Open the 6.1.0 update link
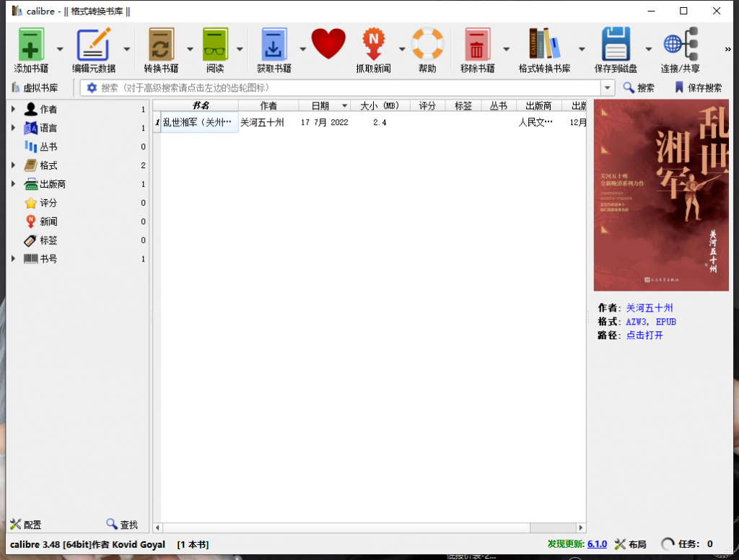Viewport: 739px width, 560px height. (x=597, y=544)
